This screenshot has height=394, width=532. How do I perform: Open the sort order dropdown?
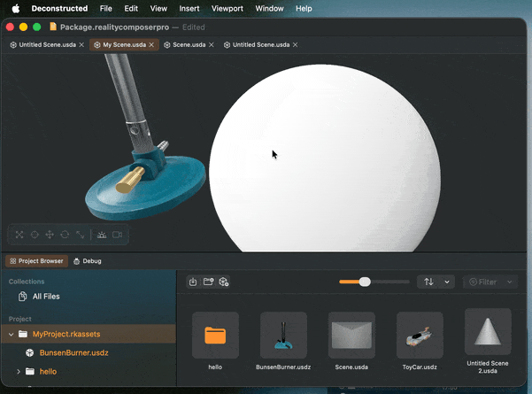[436, 282]
